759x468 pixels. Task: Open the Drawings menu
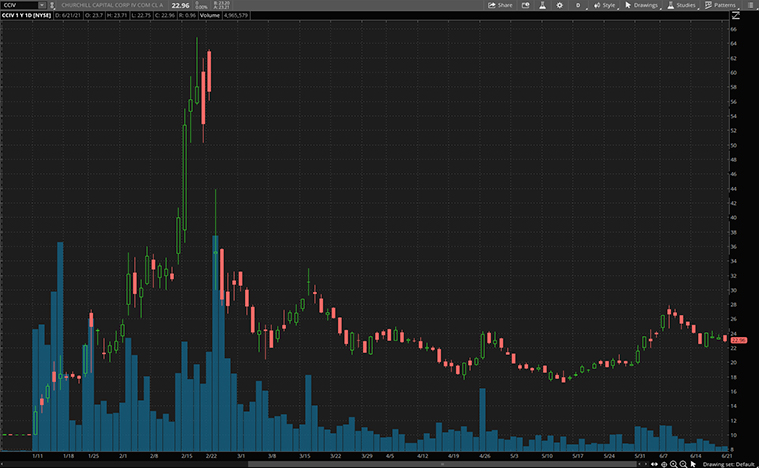tap(642, 5)
